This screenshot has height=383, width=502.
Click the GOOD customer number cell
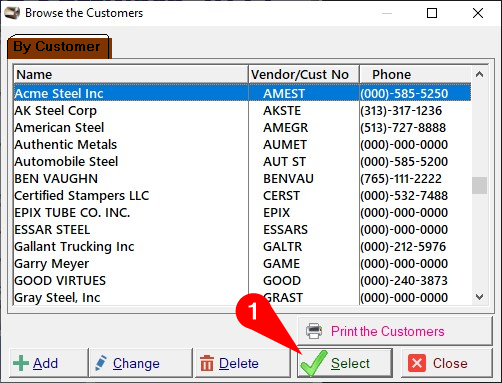282,280
